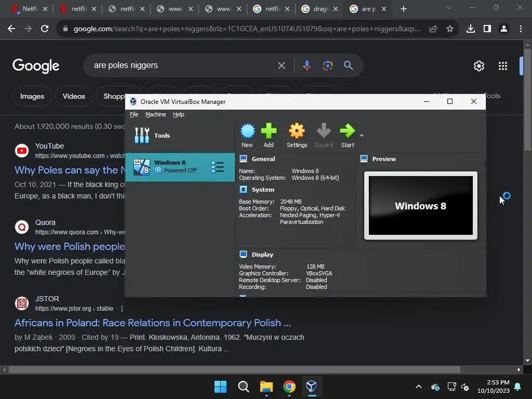The height and width of the screenshot is (399, 532).
Task: Bookmark this page with star icon
Action: click(450, 29)
